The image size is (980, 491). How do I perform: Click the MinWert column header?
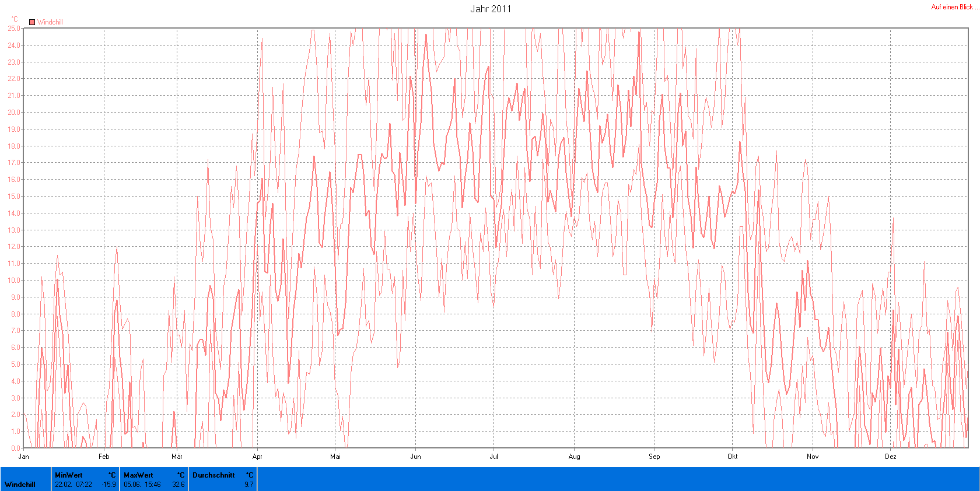click(68, 475)
